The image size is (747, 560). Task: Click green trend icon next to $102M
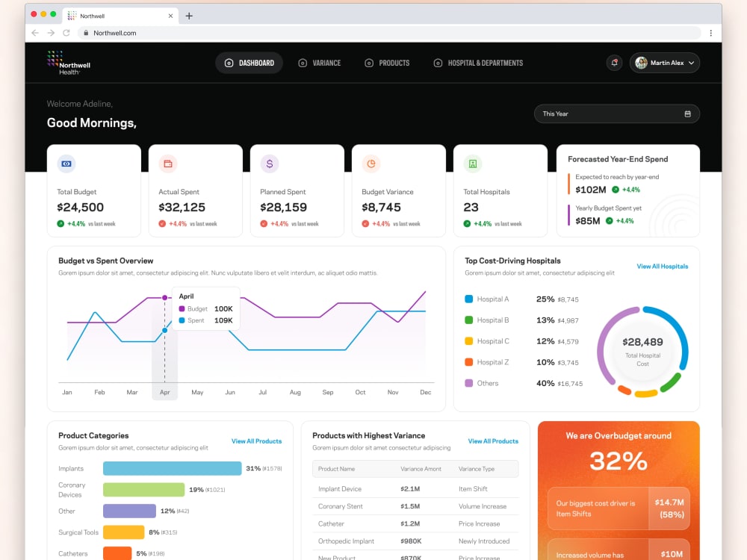click(615, 190)
